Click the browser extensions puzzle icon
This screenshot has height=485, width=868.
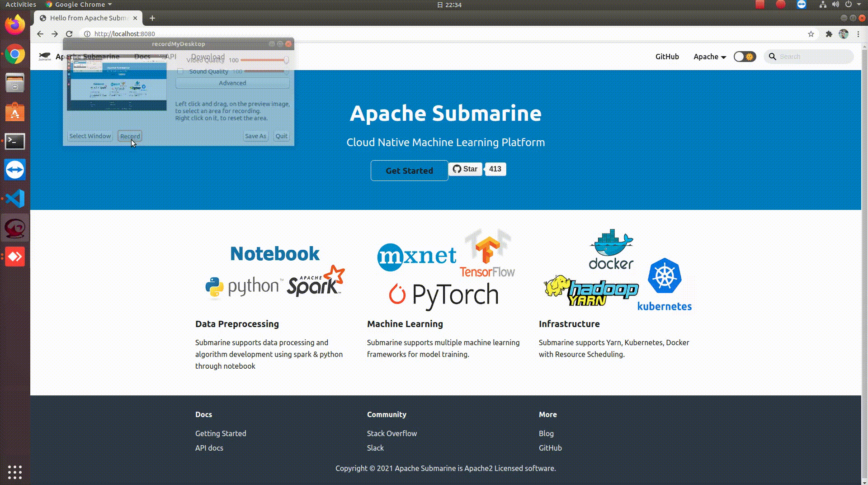(x=830, y=33)
